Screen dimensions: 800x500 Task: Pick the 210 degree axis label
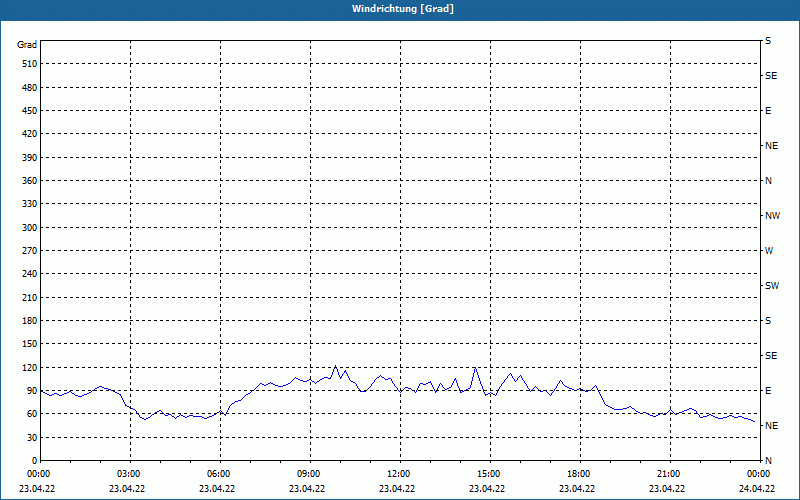point(30,297)
